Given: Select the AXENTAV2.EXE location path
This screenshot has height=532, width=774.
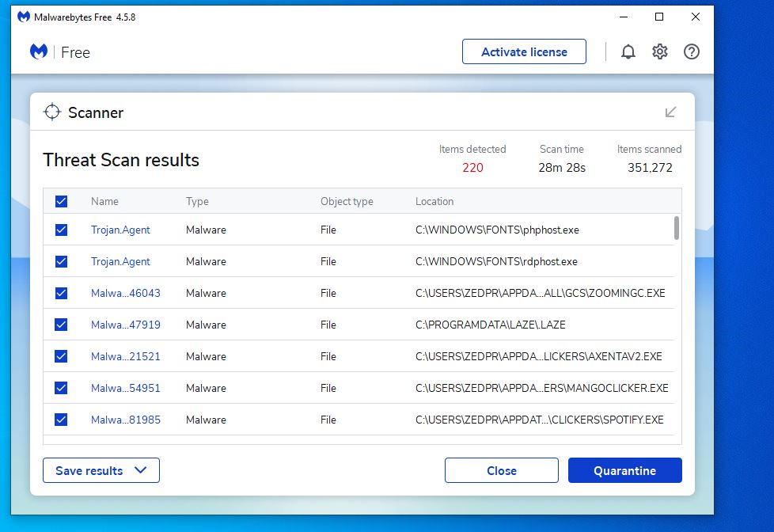Looking at the screenshot, I should pos(538,356).
